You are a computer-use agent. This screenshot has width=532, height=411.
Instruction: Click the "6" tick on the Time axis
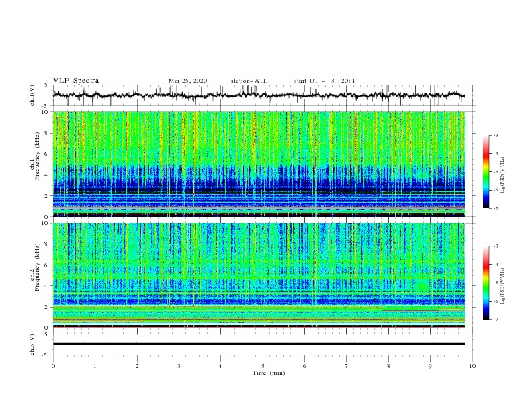point(304,366)
